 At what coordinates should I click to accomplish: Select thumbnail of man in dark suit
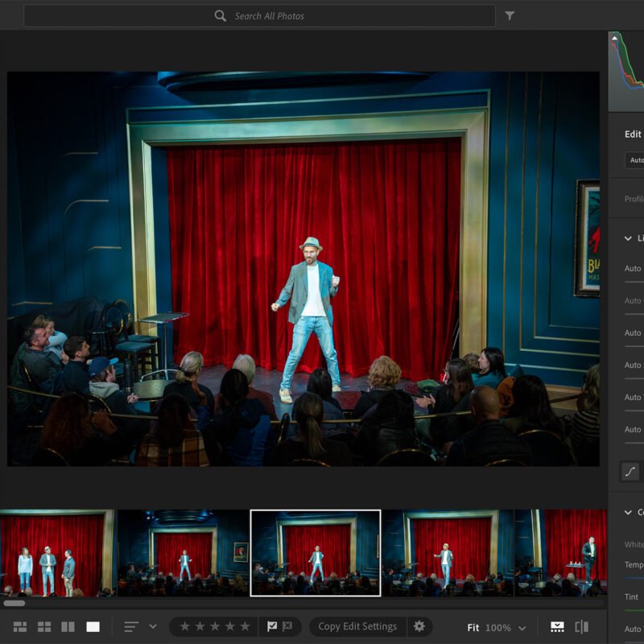click(x=561, y=553)
